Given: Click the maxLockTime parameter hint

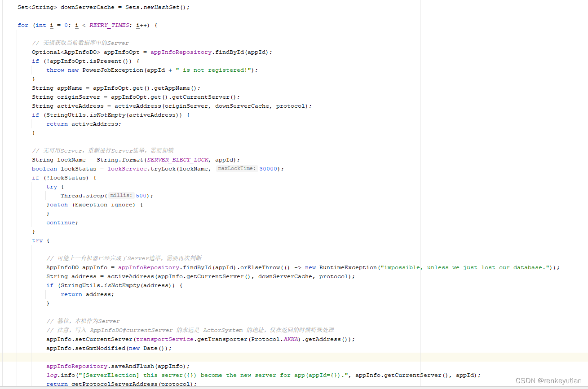Looking at the screenshot, I should click(x=237, y=169).
